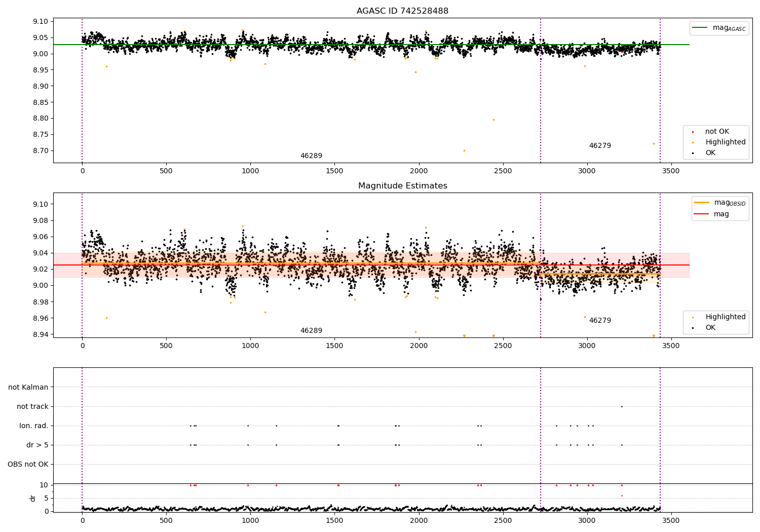
Task: Click 'not OK' in the top plot legend
Action: (x=717, y=132)
